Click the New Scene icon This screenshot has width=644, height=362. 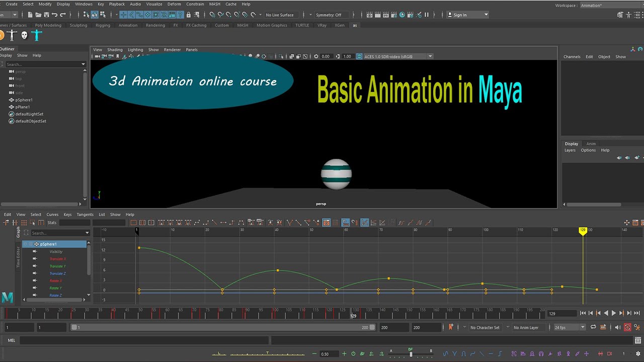pyautogui.click(x=30, y=15)
